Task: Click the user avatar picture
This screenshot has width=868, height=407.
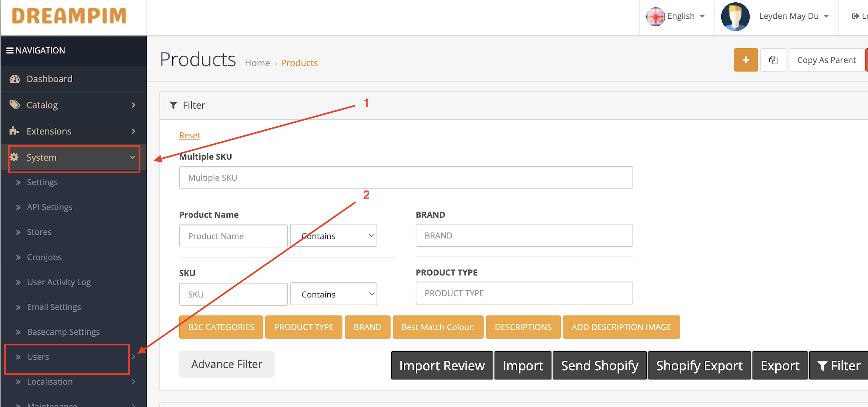Action: (735, 16)
